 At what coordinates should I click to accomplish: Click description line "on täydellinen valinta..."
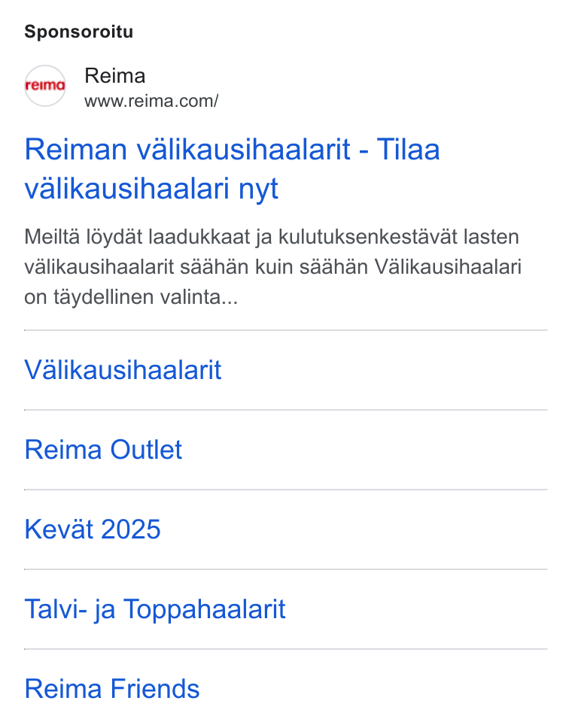click(131, 297)
